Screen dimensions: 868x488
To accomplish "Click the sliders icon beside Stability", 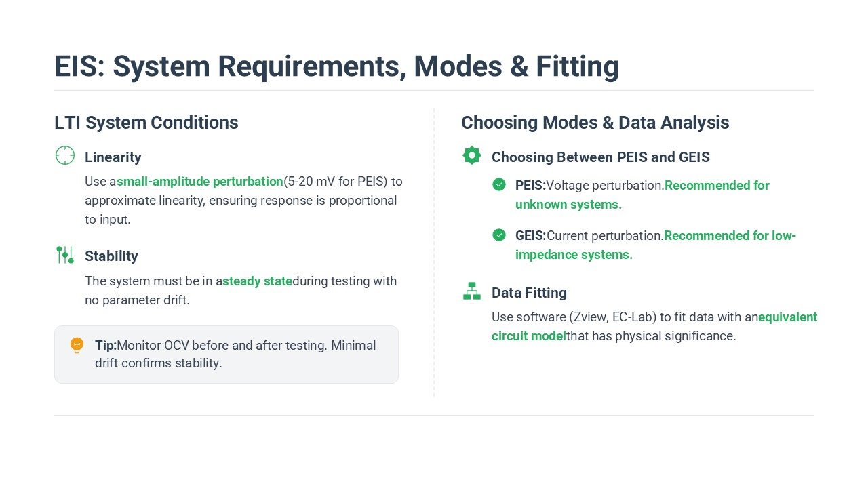I will tap(65, 255).
